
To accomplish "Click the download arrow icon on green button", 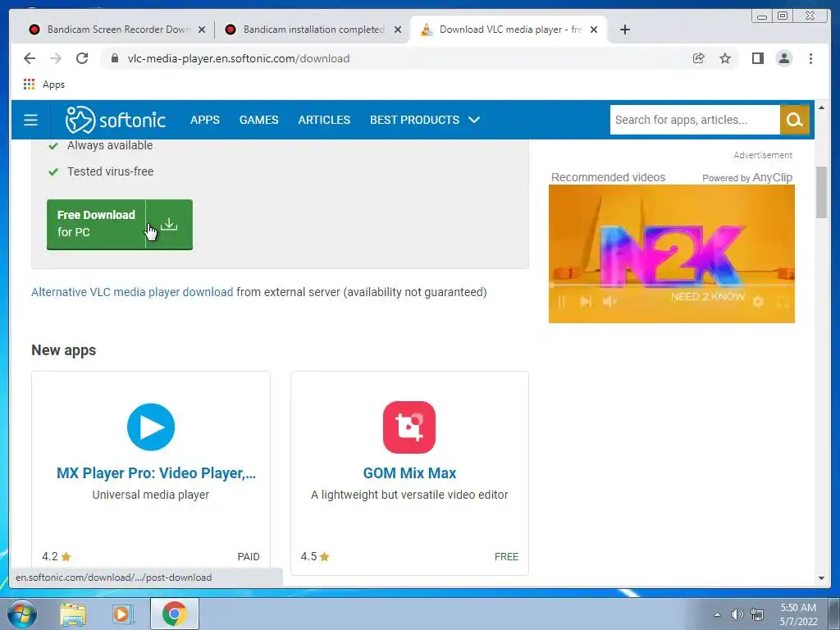I will pyautogui.click(x=169, y=224).
